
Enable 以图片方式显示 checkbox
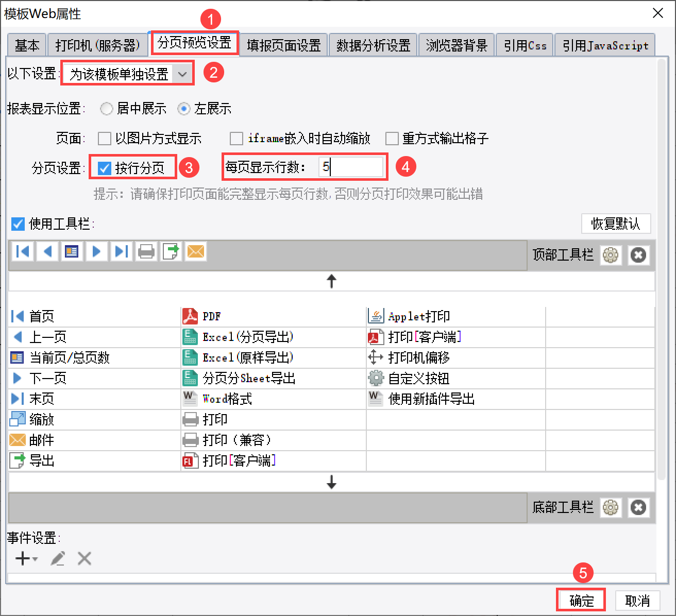tap(105, 139)
